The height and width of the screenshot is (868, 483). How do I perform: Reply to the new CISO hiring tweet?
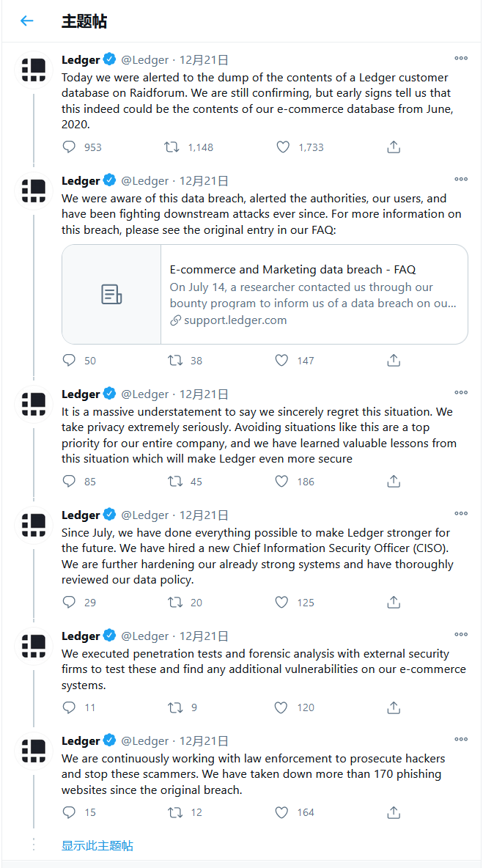coord(70,603)
